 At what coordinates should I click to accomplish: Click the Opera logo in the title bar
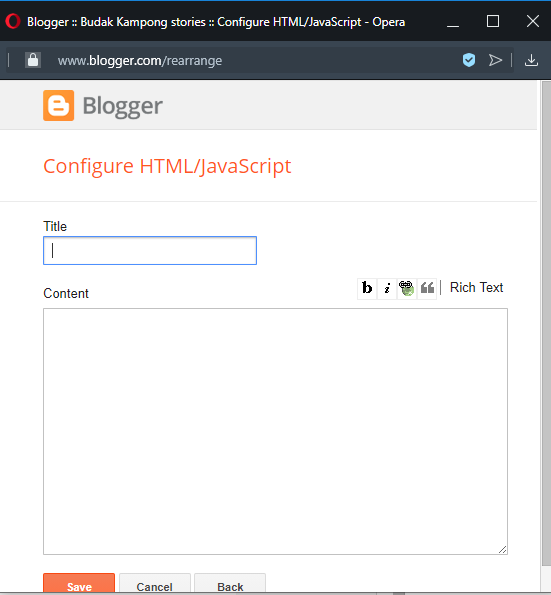click(13, 21)
